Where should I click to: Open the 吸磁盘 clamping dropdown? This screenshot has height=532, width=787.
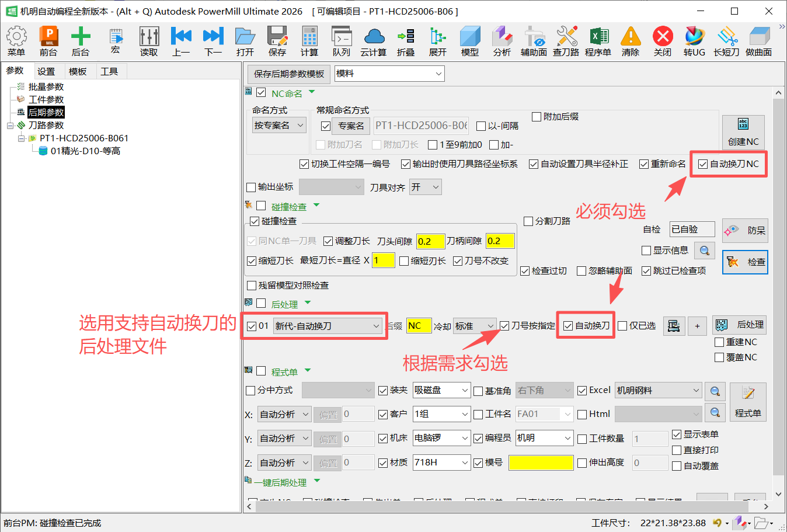click(x=441, y=390)
